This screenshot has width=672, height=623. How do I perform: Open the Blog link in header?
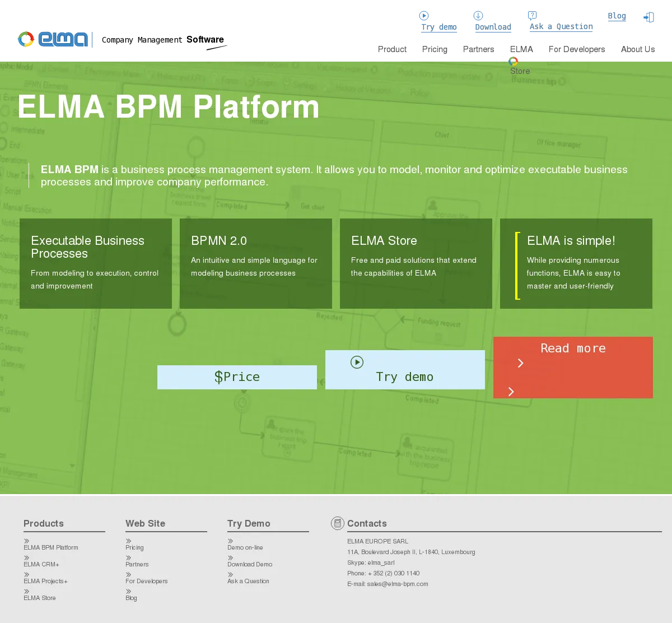pos(617,16)
